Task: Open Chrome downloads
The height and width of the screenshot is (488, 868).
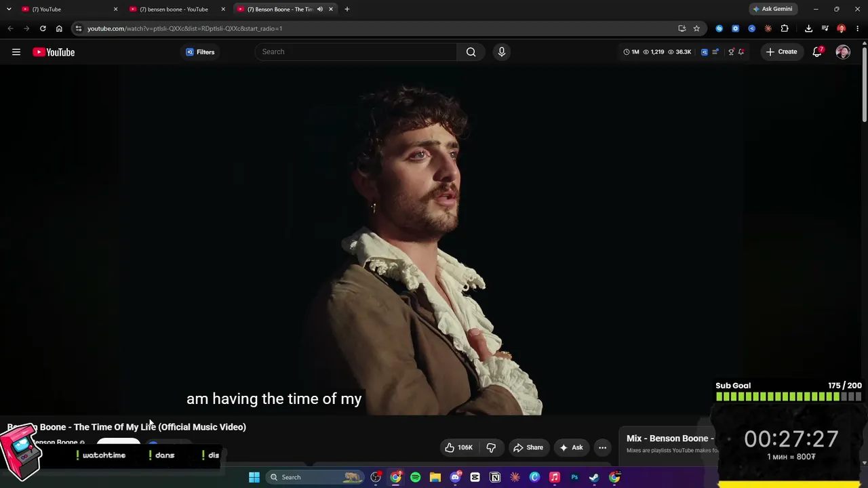Action: (x=808, y=28)
